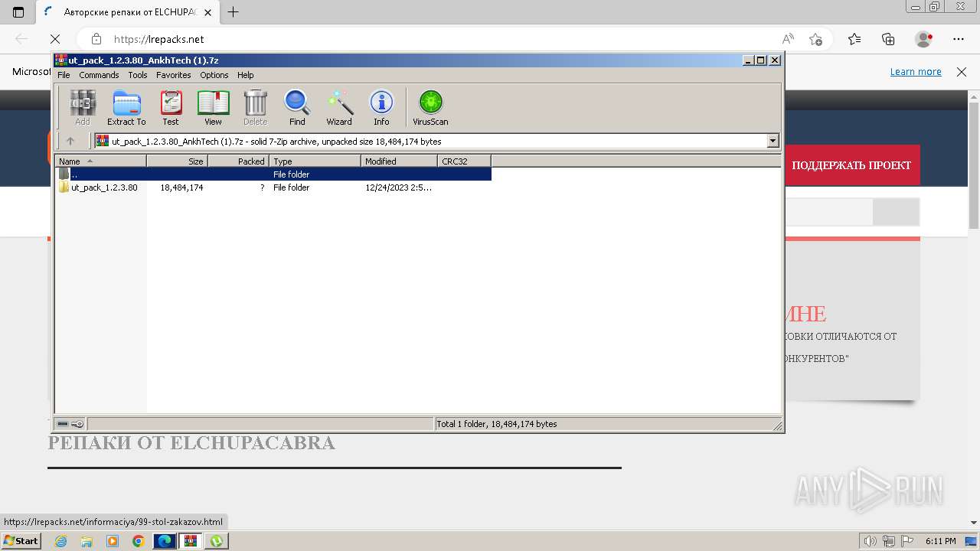Expand the archive path dropdown

(x=773, y=141)
